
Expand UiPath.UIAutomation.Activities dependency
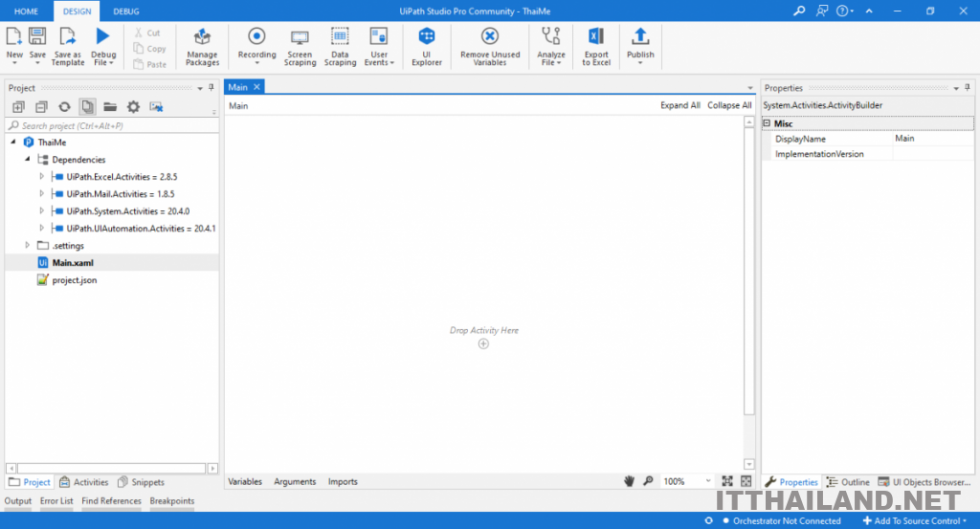[42, 228]
